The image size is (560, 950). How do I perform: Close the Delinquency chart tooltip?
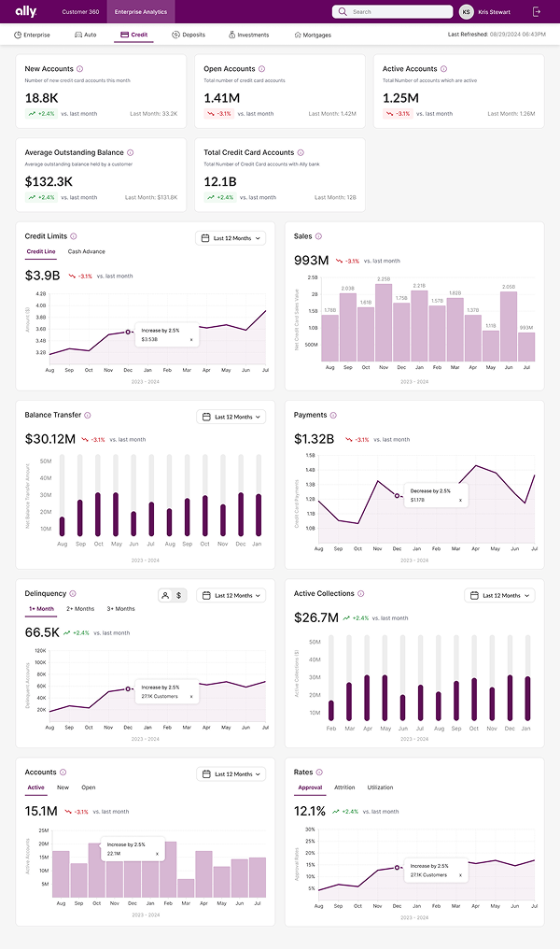(x=191, y=697)
